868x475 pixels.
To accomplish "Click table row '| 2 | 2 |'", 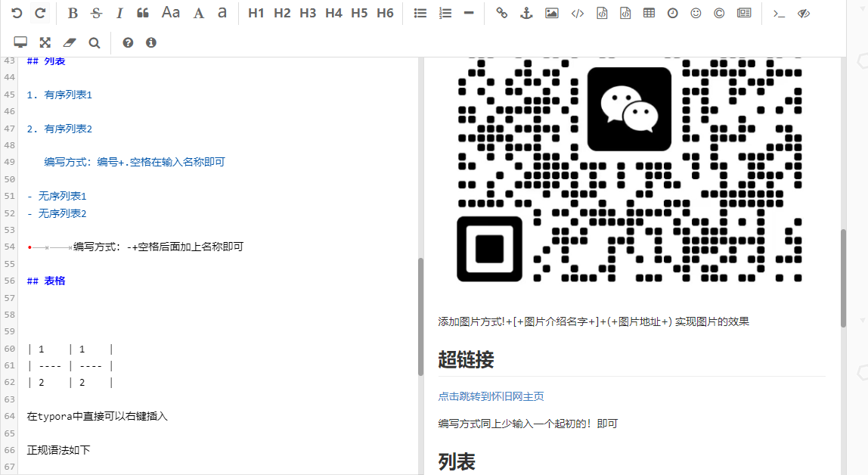I will (x=70, y=383).
